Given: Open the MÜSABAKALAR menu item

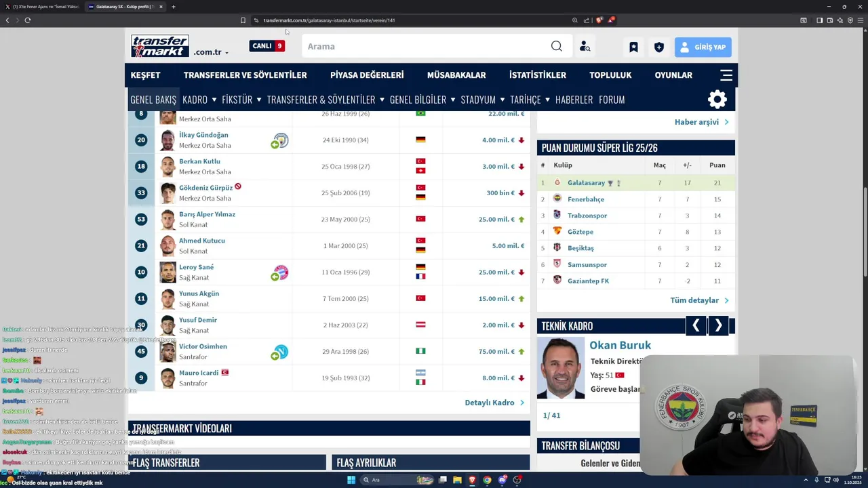Looking at the screenshot, I should pos(456,75).
